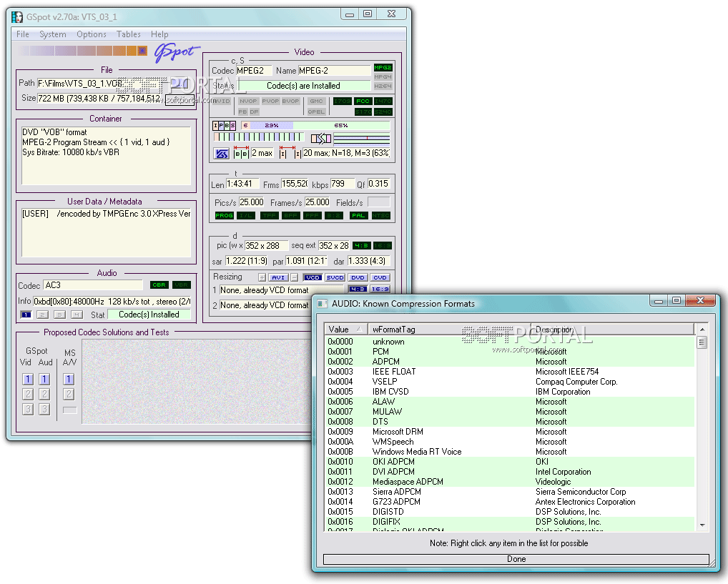
Task: Click the PROG scan type indicator
Action: [x=225, y=215]
